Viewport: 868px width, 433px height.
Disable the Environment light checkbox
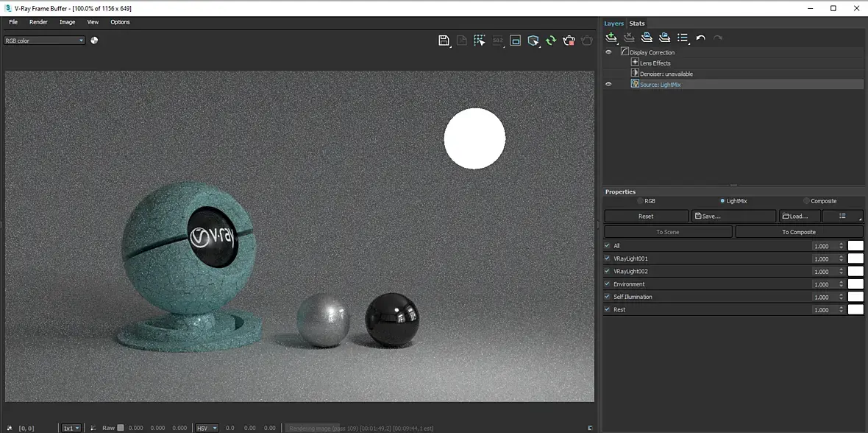pos(607,284)
